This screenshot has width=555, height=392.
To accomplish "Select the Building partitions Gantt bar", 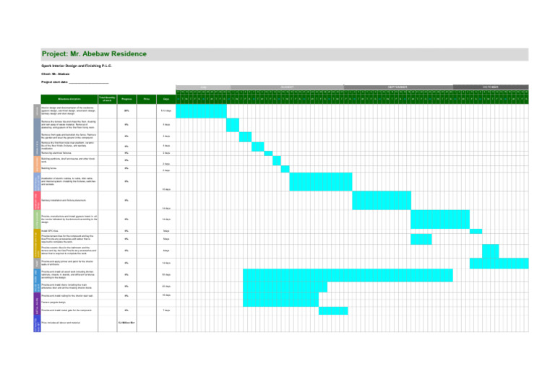I will [x=277, y=161].
